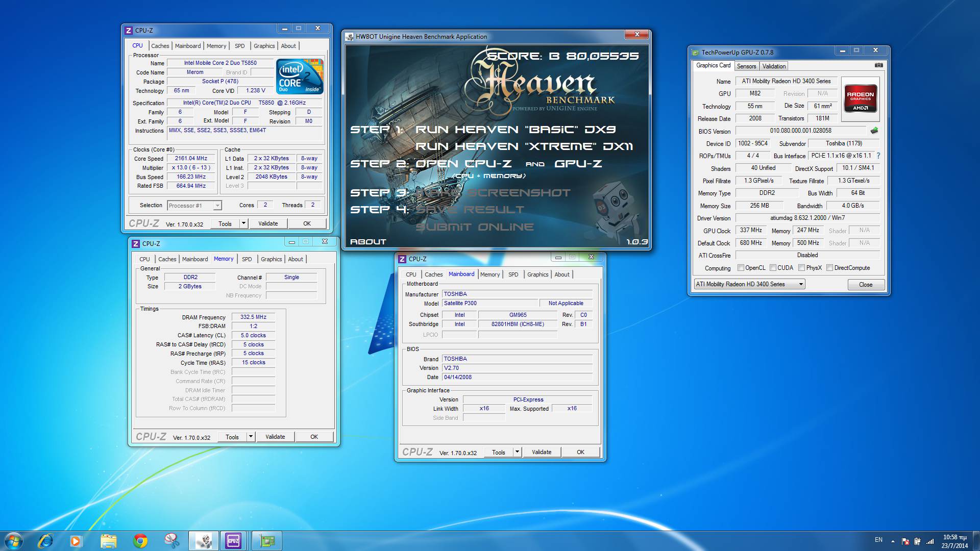Click OK in the Memory CPU-Z window
The height and width of the screenshot is (551, 980).
point(314,437)
